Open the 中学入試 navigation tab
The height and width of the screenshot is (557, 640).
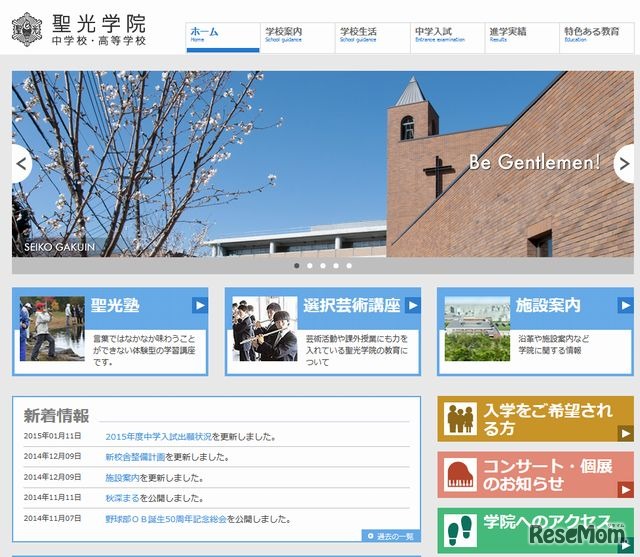tap(448, 36)
